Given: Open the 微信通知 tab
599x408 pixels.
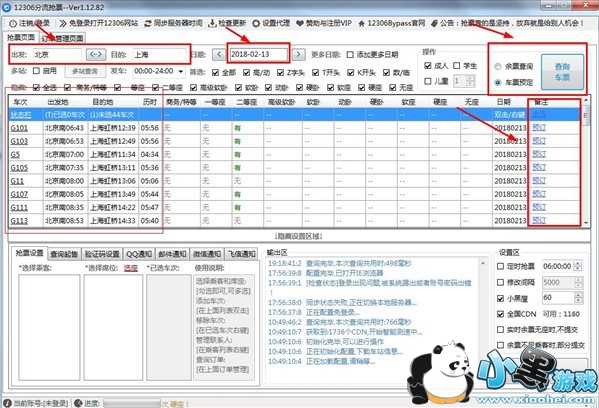Looking at the screenshot, I should click(x=207, y=254).
